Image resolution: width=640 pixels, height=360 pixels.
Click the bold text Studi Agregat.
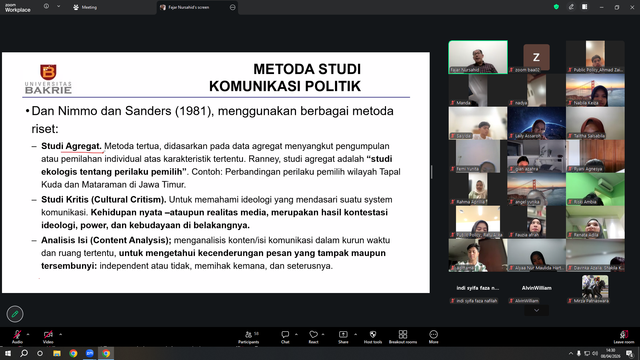tap(71, 146)
